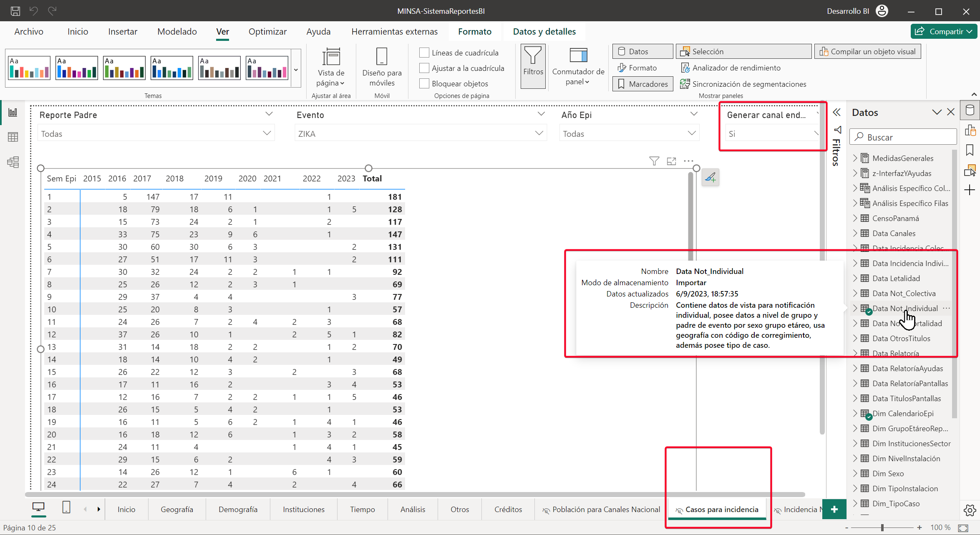980x535 pixels.
Task: Switch to desktop layout icon at bottom
Action: pyautogui.click(x=38, y=507)
